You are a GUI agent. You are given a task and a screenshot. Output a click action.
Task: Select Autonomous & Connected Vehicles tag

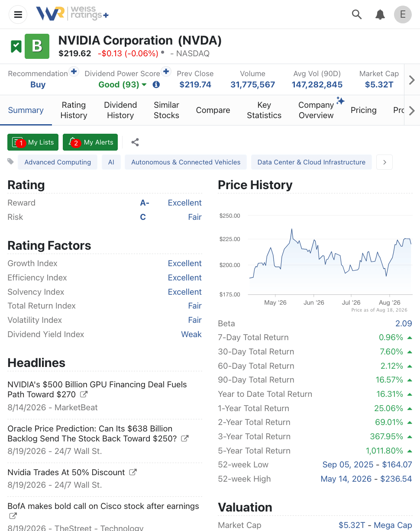click(x=186, y=162)
